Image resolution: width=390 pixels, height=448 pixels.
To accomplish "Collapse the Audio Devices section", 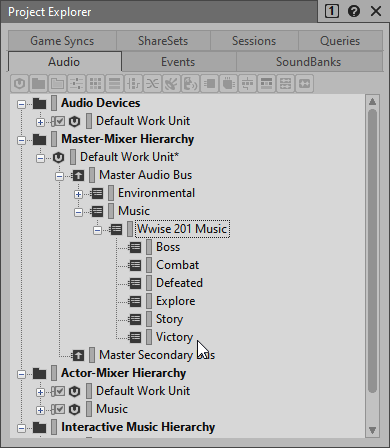I will coord(21,104).
